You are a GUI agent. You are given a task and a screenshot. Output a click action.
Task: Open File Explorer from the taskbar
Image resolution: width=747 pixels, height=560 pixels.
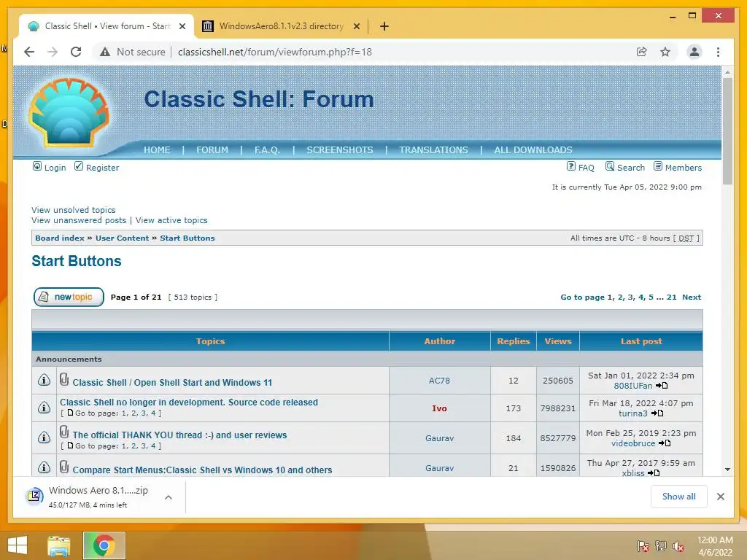tap(58, 545)
